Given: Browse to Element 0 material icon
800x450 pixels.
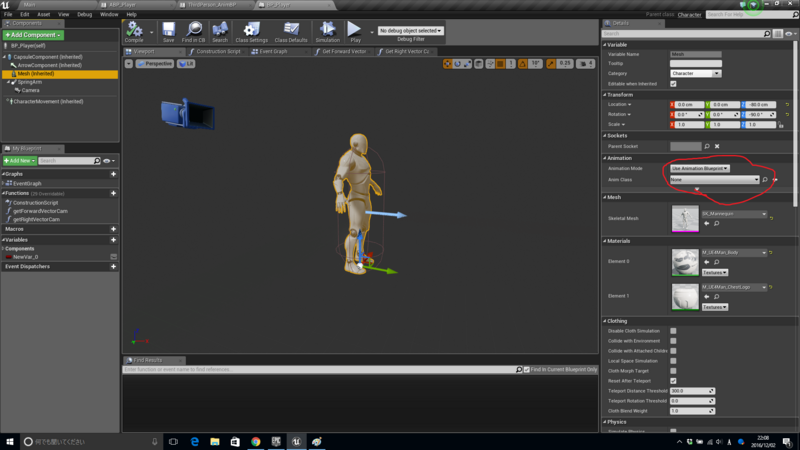Looking at the screenshot, I should 716,262.
